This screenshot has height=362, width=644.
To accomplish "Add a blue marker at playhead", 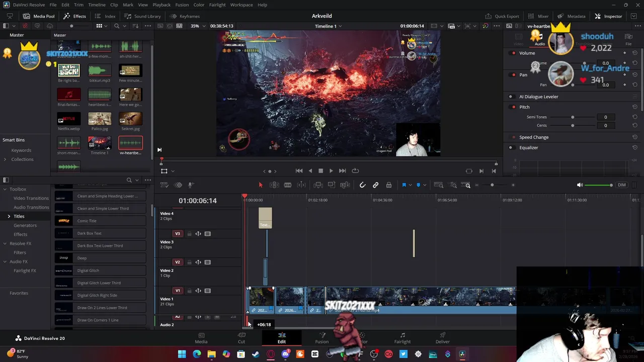I will [x=418, y=185].
